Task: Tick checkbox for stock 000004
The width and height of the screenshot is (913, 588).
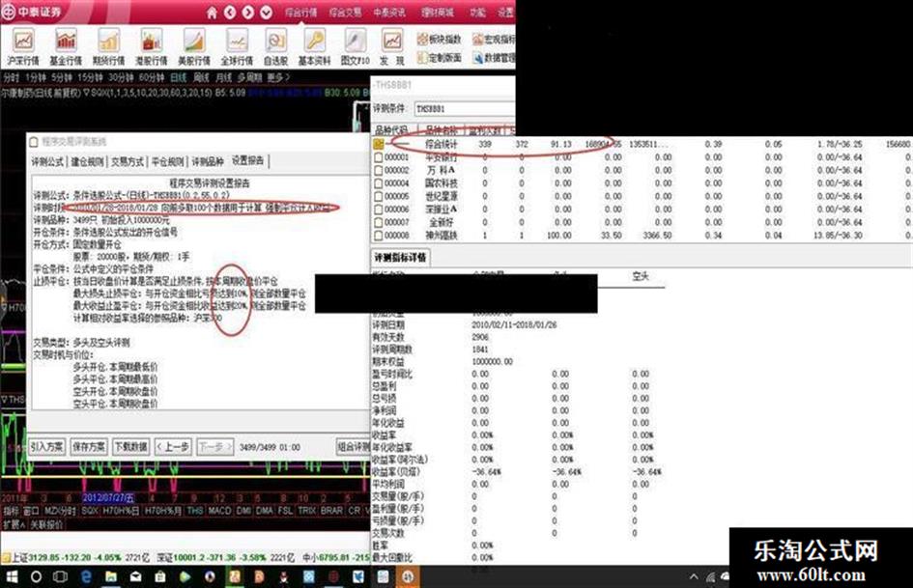Action: (x=379, y=183)
